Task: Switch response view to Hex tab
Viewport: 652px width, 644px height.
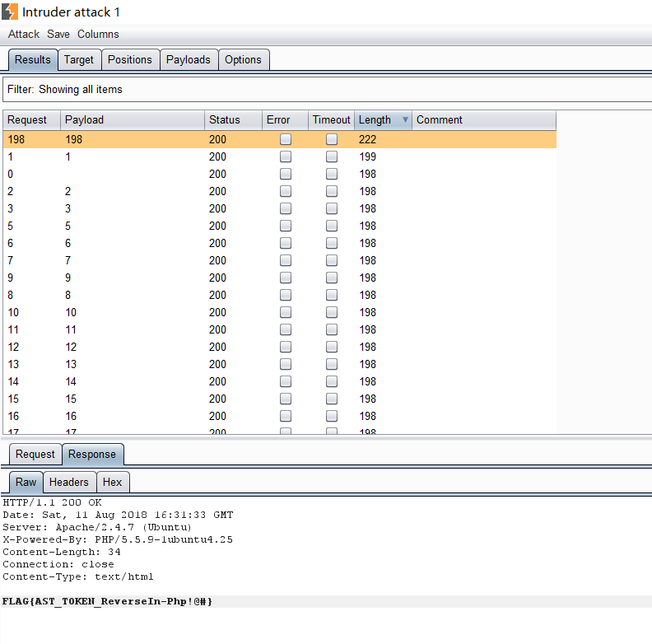Action: [x=112, y=482]
